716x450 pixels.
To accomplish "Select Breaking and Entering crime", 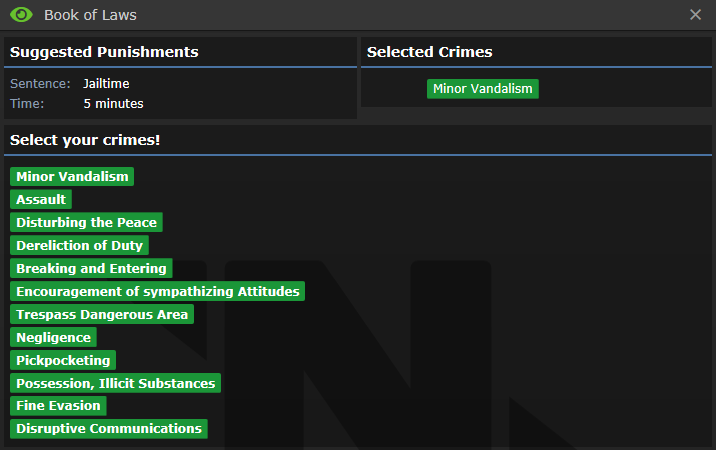I will [91, 268].
